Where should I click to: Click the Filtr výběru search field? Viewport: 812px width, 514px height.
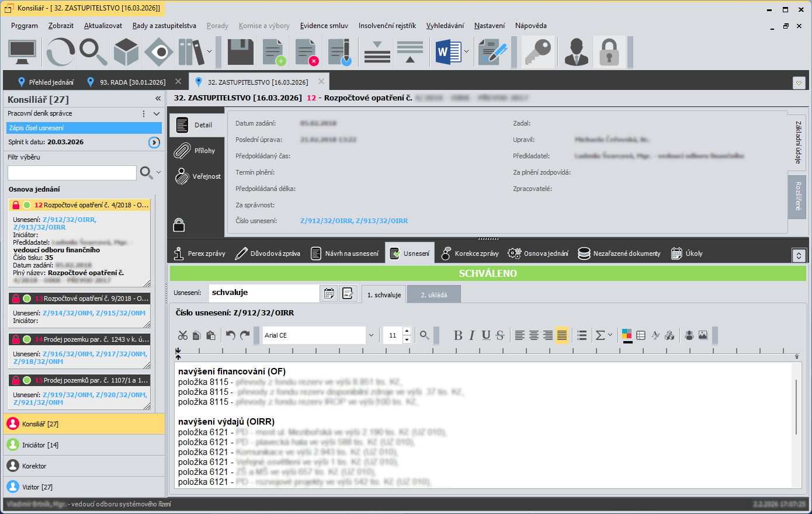coord(72,173)
